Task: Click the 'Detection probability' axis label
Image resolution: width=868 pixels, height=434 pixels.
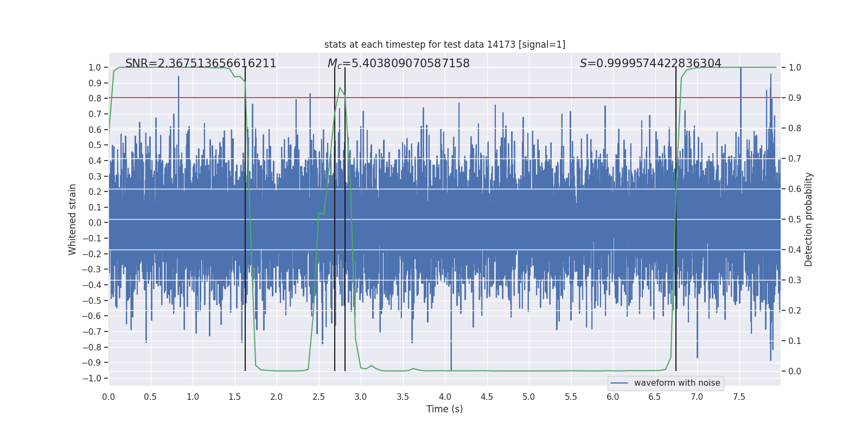Action: tap(809, 219)
